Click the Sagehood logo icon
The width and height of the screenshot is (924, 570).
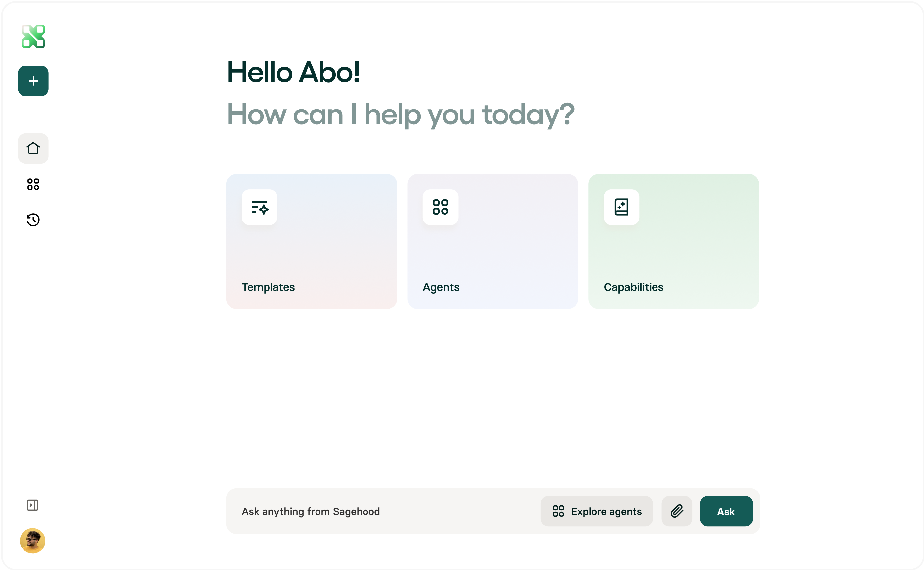[x=33, y=37]
